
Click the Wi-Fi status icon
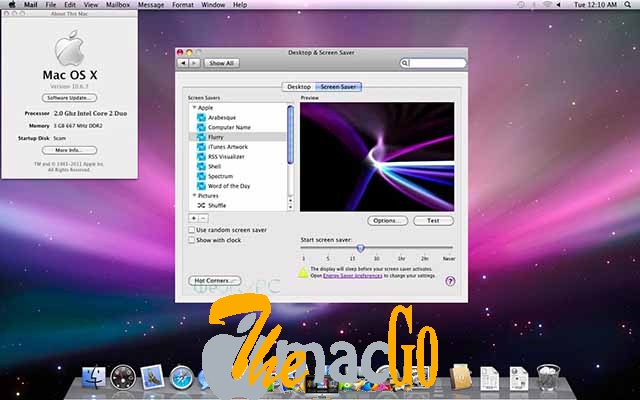pos(547,5)
